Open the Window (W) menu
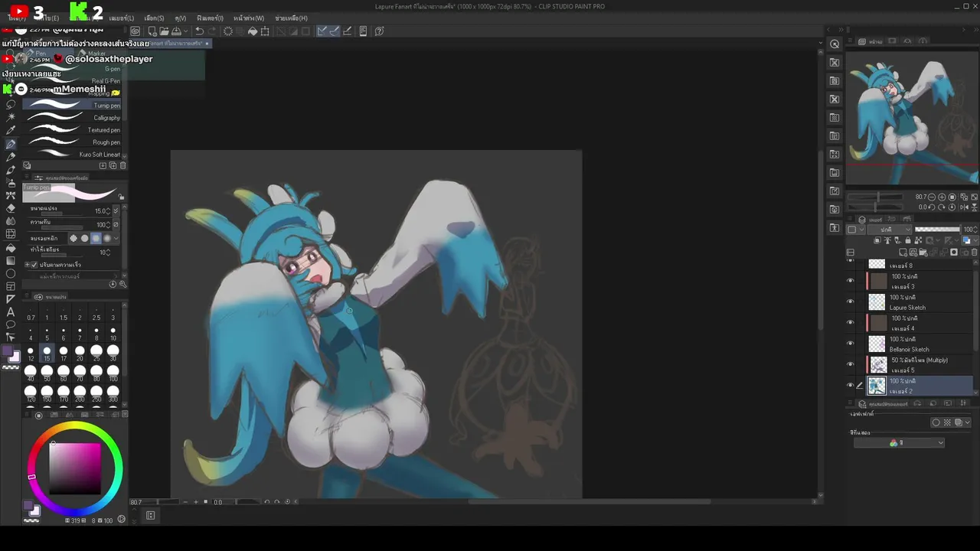 (x=249, y=18)
